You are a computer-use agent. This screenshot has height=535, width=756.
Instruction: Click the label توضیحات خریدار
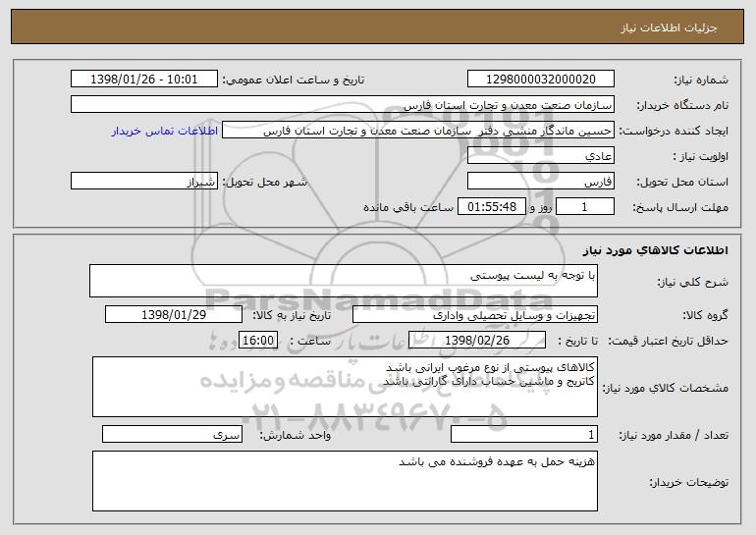point(689,482)
